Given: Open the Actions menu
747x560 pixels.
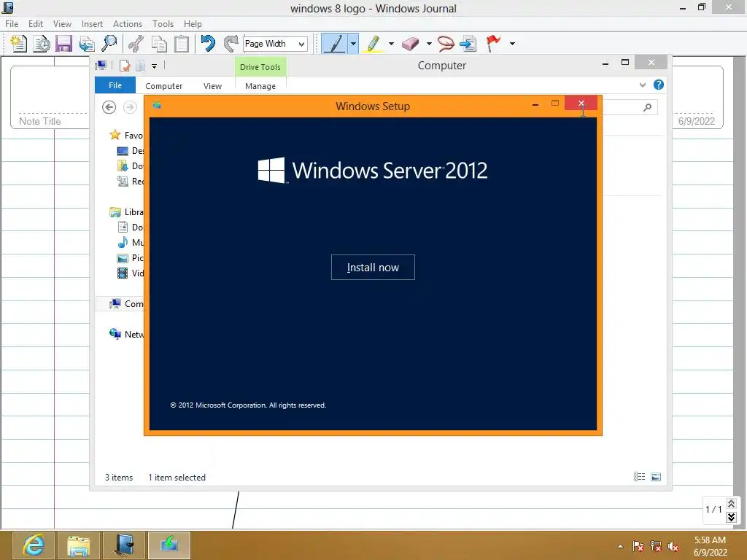Looking at the screenshot, I should point(127,24).
